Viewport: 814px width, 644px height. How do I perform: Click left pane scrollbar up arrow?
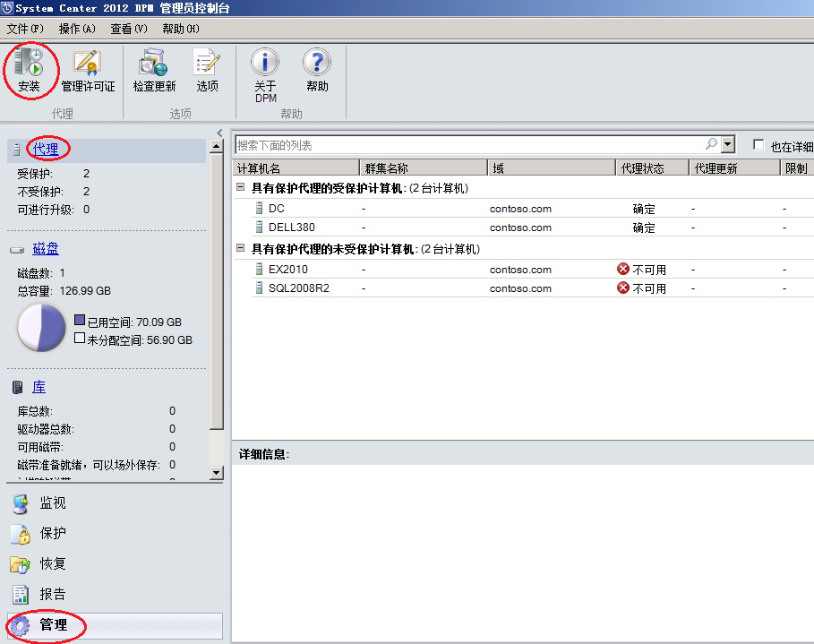pos(217,147)
